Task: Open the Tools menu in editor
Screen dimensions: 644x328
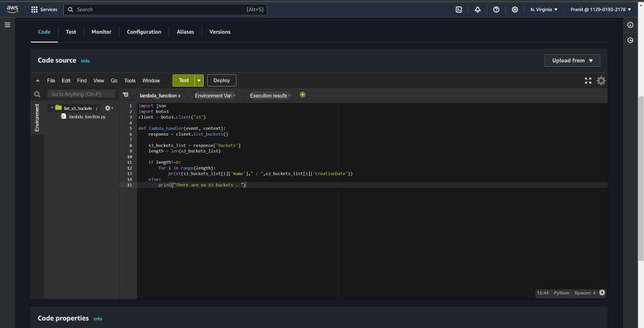Action: (x=129, y=81)
